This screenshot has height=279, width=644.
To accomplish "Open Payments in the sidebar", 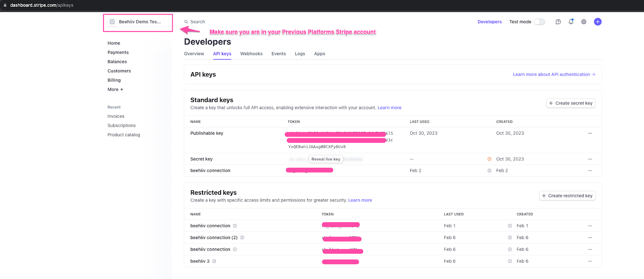I will tap(118, 52).
